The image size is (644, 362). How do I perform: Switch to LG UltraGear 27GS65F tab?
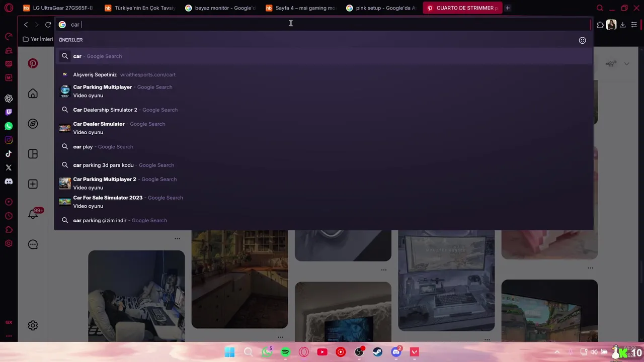point(58,8)
